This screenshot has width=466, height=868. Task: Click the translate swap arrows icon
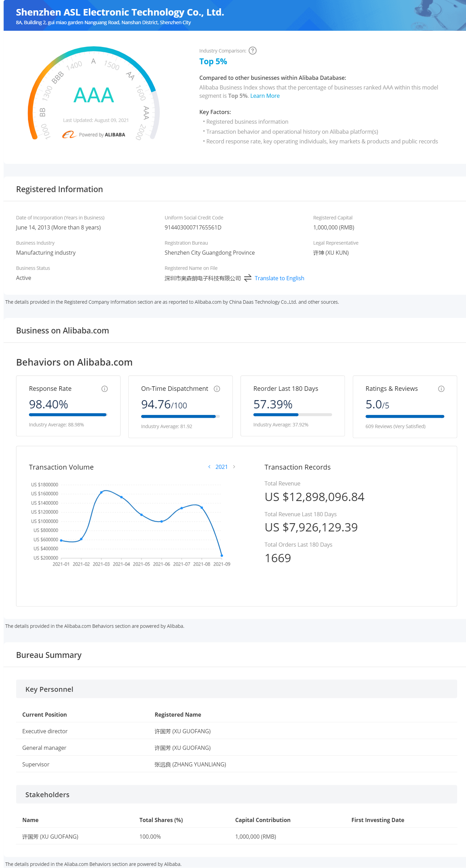click(247, 278)
